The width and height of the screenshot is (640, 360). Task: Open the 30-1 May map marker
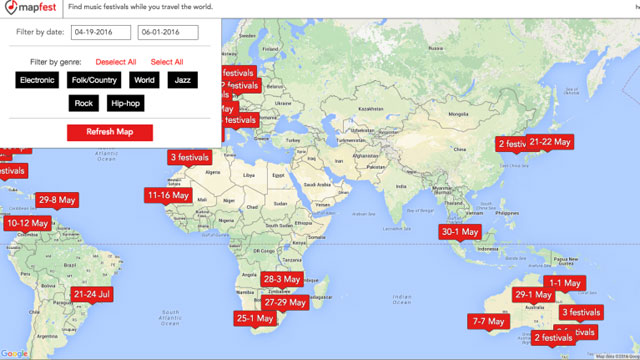(460, 232)
